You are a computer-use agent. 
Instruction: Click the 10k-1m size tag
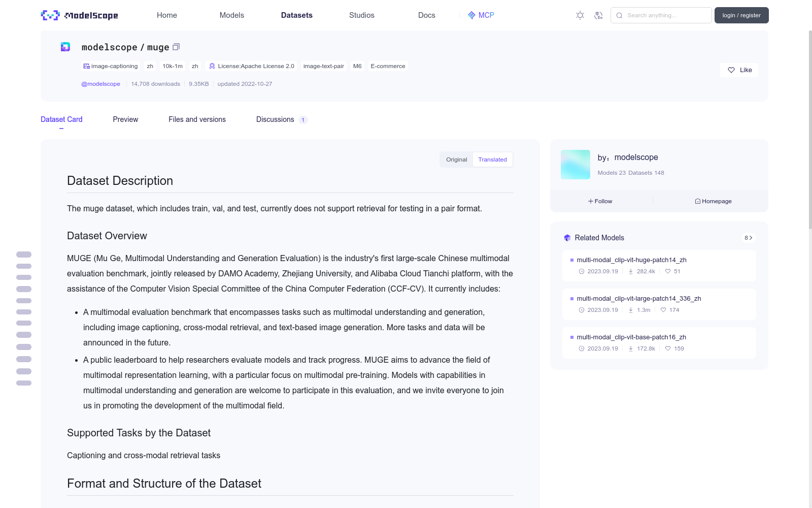(173, 66)
